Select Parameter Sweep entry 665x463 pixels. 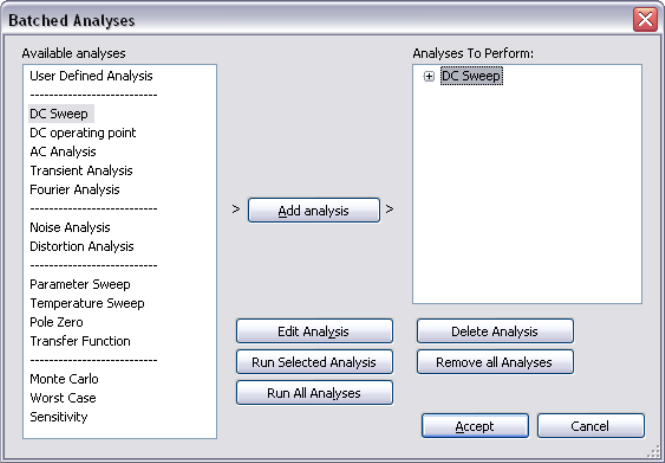pos(80,285)
